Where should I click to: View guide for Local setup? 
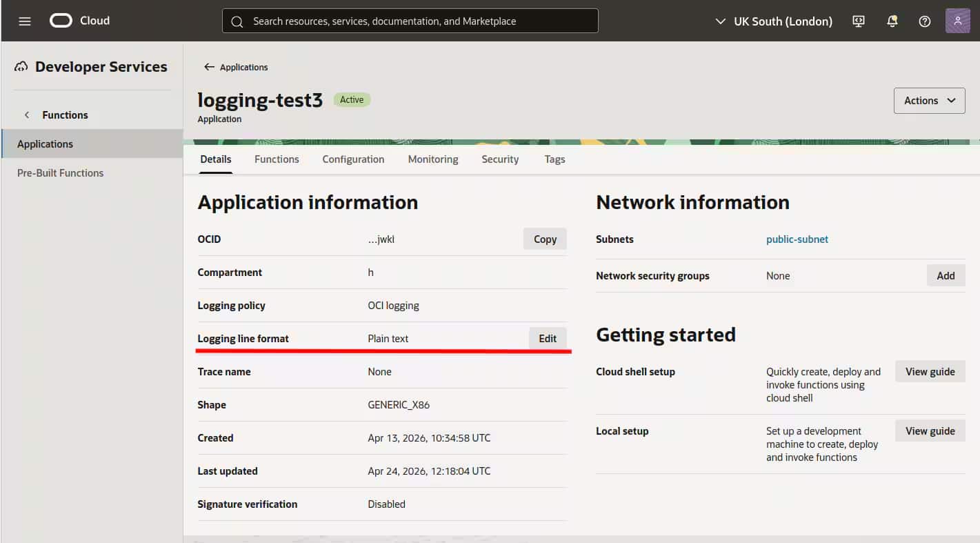[930, 431]
